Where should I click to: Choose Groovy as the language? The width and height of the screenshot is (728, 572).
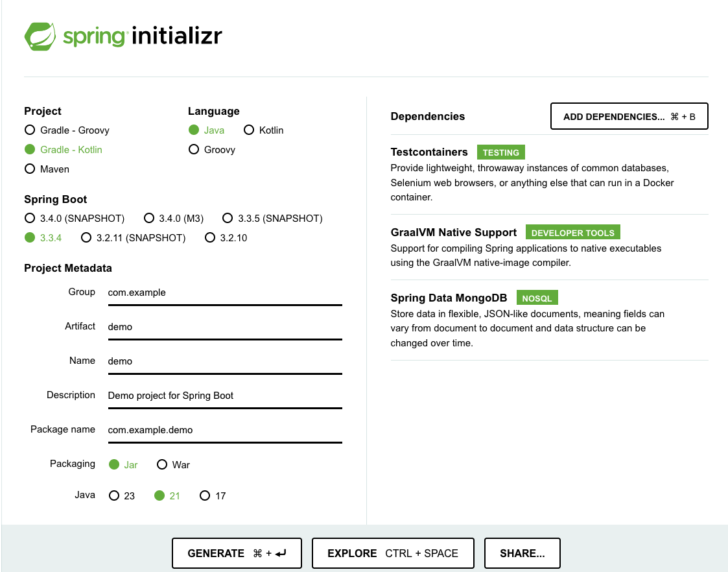(194, 149)
